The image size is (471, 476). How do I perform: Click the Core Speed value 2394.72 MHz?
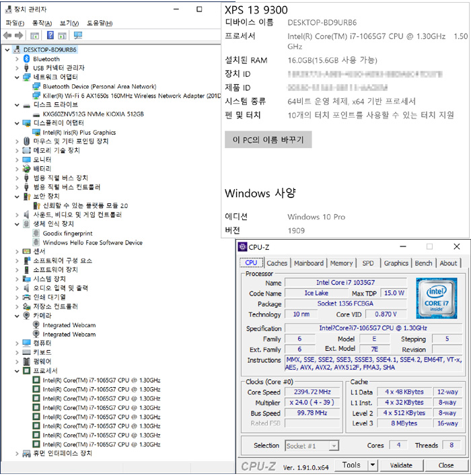coord(312,392)
